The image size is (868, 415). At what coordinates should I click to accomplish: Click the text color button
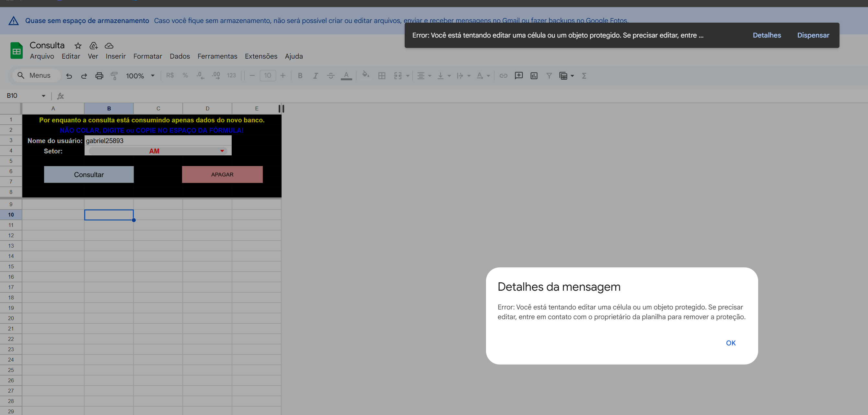(x=346, y=76)
